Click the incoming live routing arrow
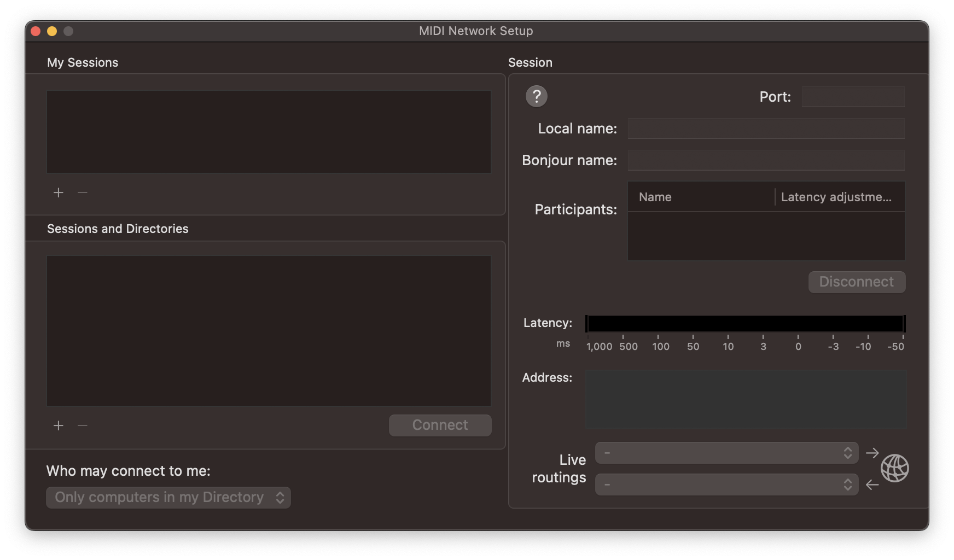Image resolution: width=954 pixels, height=560 pixels. 872,485
